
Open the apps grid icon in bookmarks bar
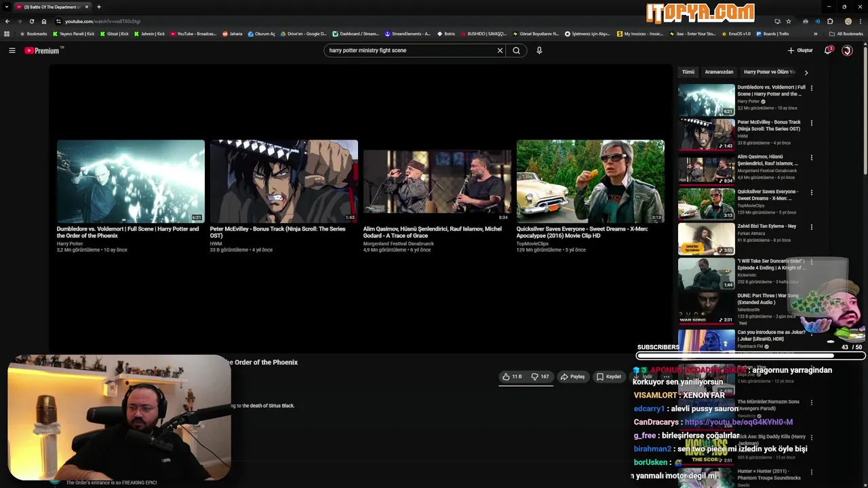click(7, 33)
